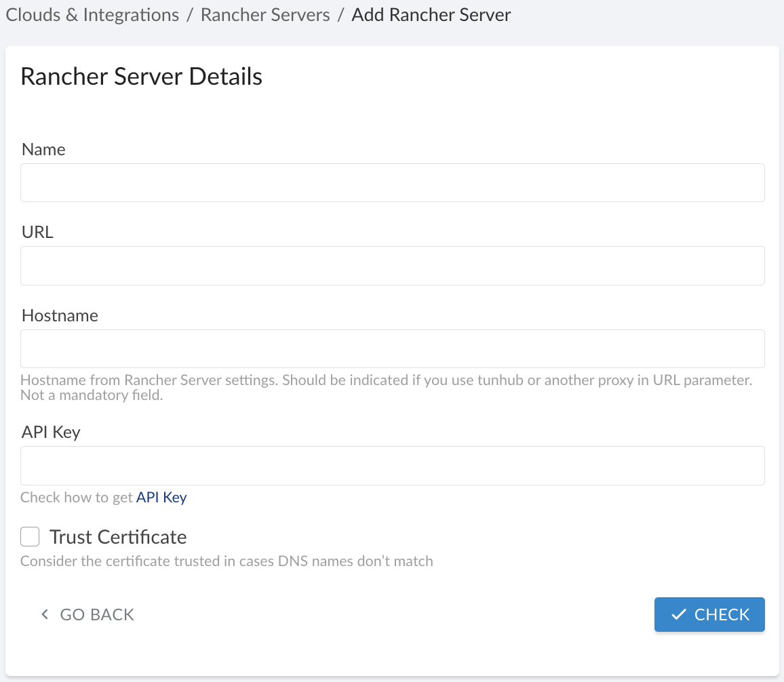Click the URL input field
The width and height of the screenshot is (784, 682).
(x=392, y=266)
